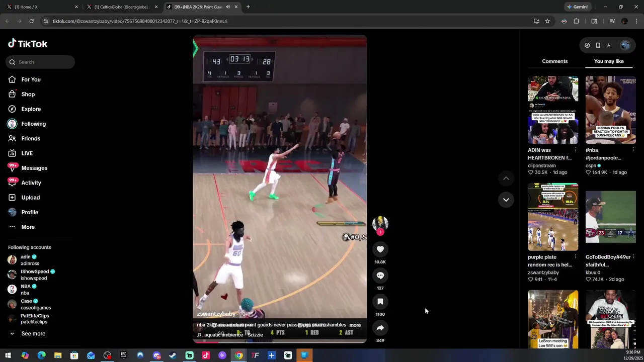
Task: Click the address bar URL
Action: 140,21
